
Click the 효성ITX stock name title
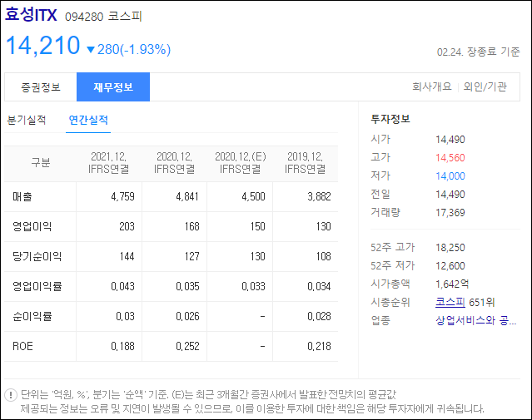(x=31, y=15)
